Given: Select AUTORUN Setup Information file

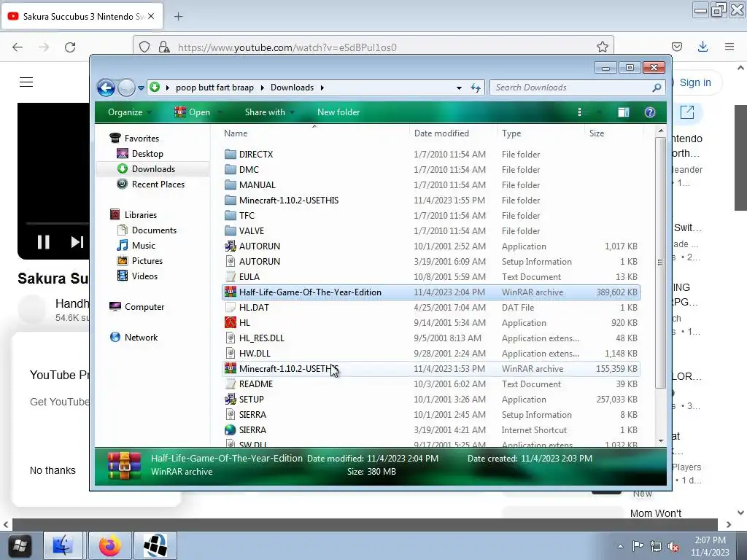Looking at the screenshot, I should [x=430, y=262].
